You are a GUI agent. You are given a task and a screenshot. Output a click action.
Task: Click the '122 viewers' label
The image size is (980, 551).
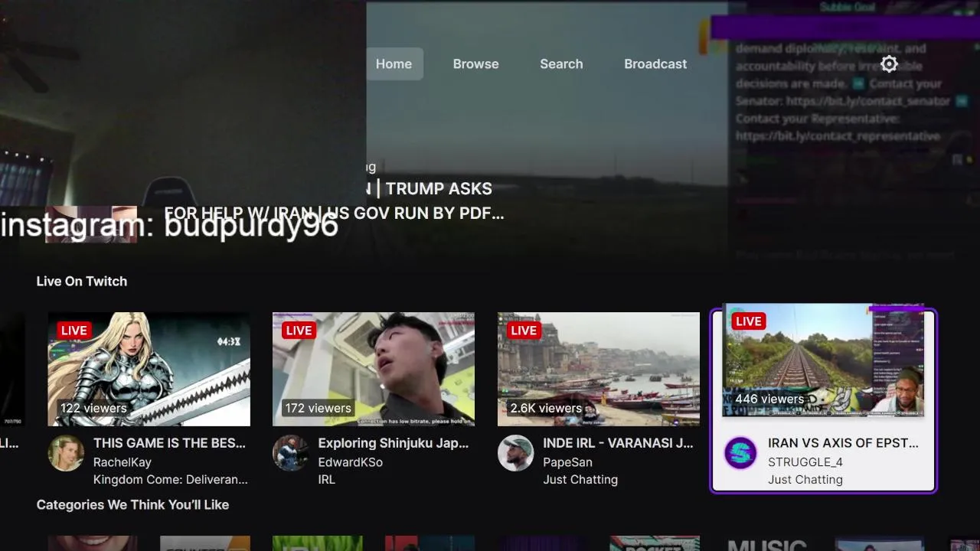93,408
